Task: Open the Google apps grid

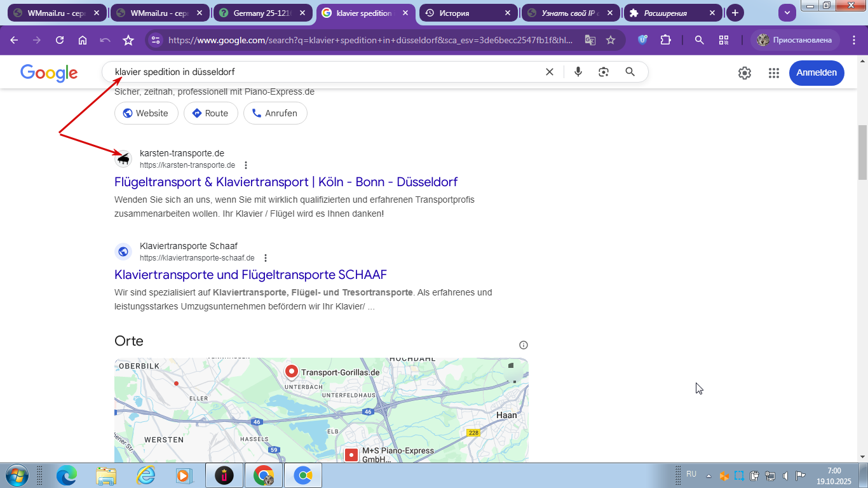Action: click(773, 73)
